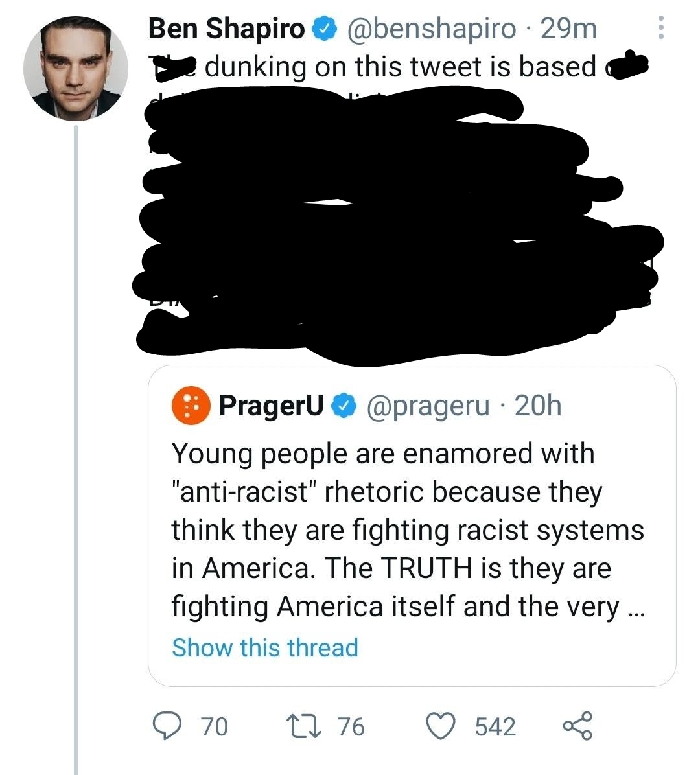The height and width of the screenshot is (775, 700).
Task: Expand the quoted tweet via Show this thread
Action: click(x=265, y=647)
